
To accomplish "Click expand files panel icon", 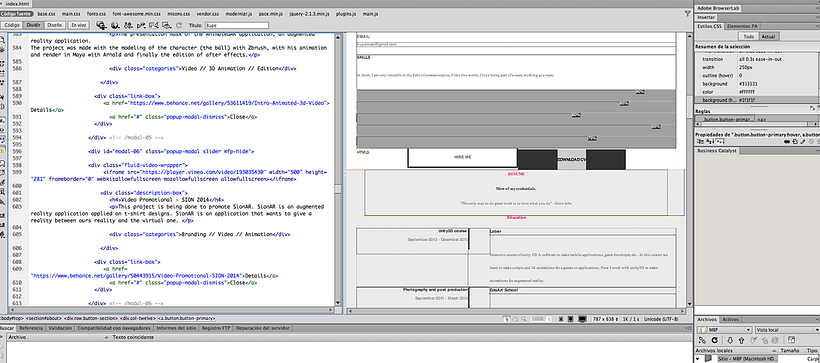I will (x=792, y=340).
